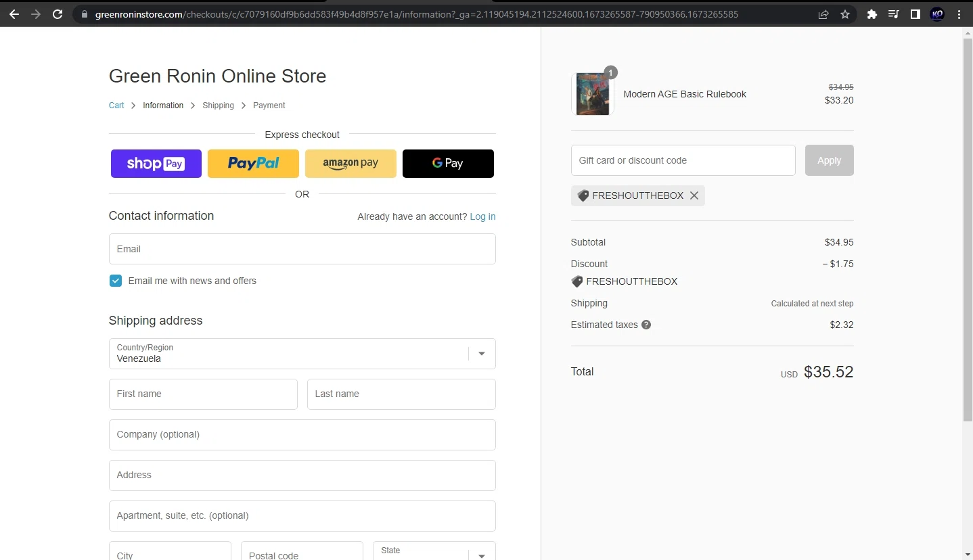Select Information breadcrumb step
Viewport: 973px width, 560px height.
pyautogui.click(x=163, y=106)
